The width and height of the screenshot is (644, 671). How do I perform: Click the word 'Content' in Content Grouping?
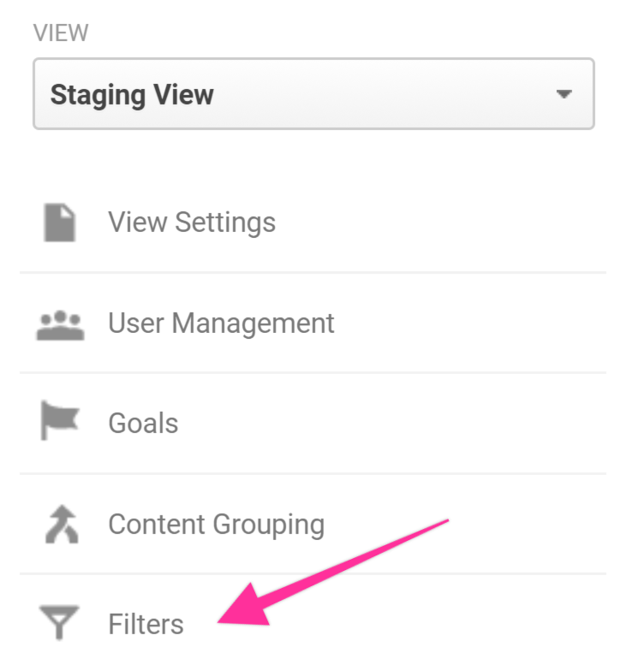(x=157, y=525)
